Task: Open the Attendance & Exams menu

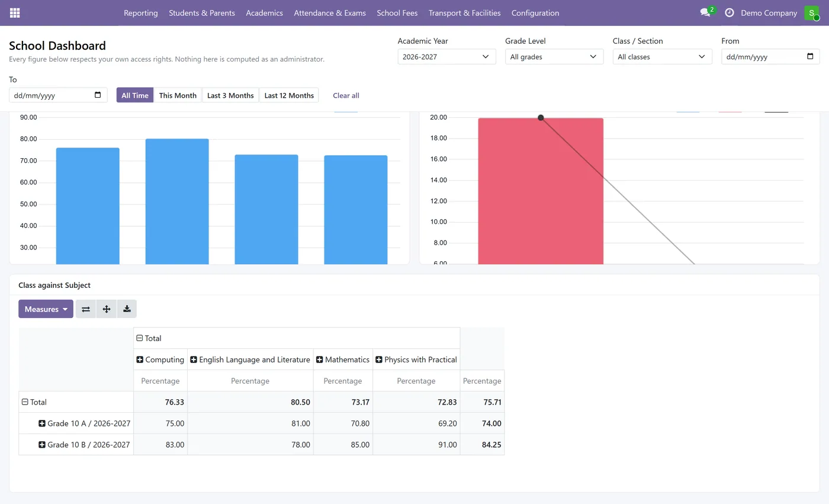Action: pos(330,13)
